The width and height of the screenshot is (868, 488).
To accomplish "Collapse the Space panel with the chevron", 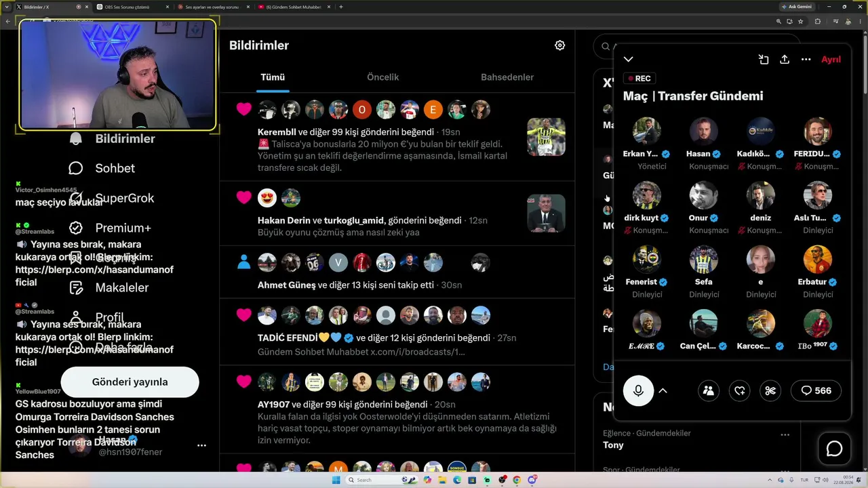I will 629,60.
